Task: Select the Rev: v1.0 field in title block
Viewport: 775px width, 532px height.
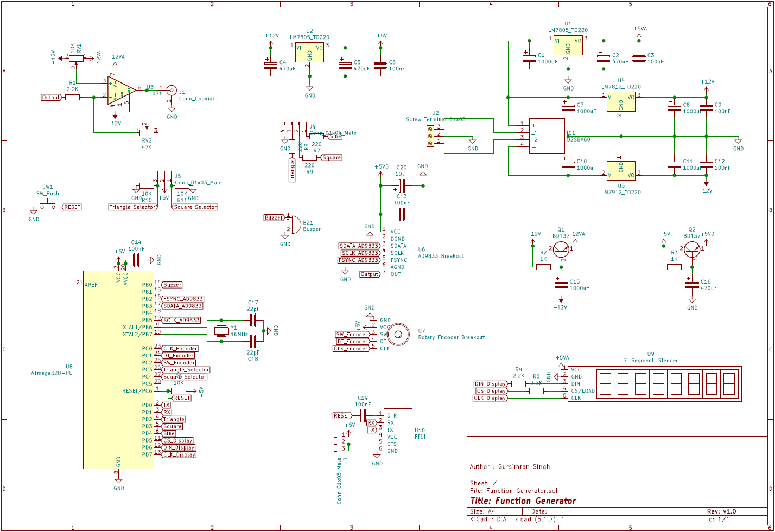Action: 722,511
